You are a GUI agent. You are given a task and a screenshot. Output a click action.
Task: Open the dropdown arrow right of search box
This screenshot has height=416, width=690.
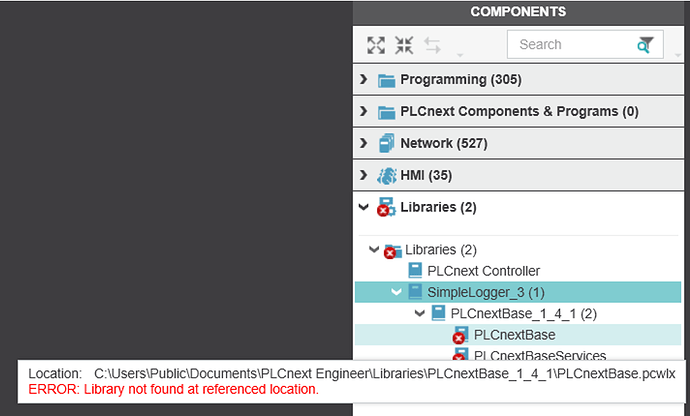pyautogui.click(x=678, y=55)
